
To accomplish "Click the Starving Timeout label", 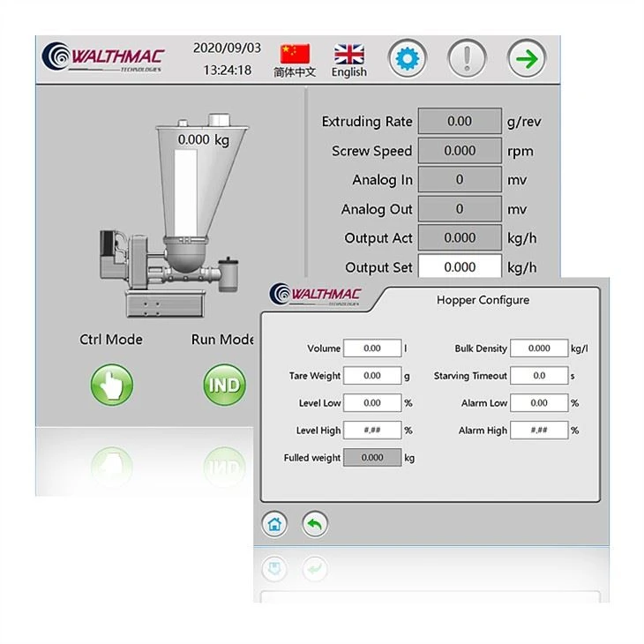I will (470, 376).
